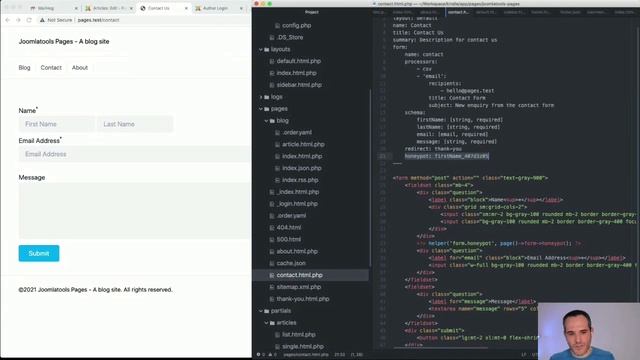Open 404.html in pages folder
Screen dimensions: 640x360
click(x=289, y=228)
